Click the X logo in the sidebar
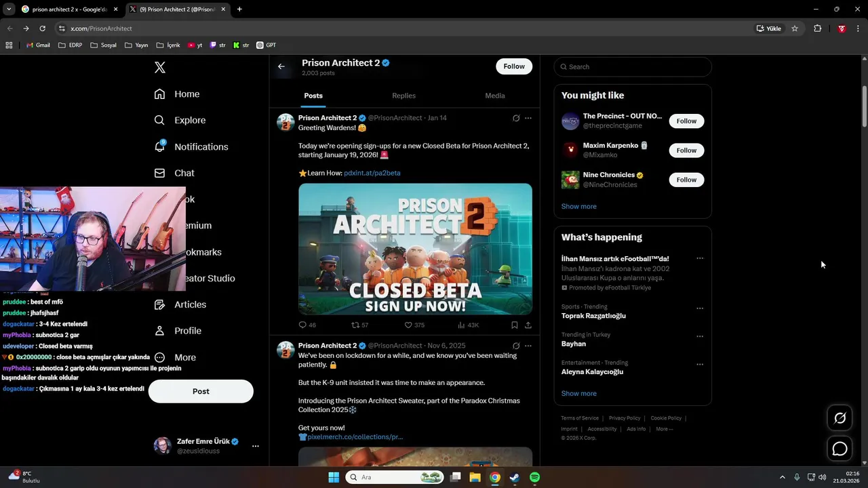The width and height of the screenshot is (868, 488). point(160,67)
